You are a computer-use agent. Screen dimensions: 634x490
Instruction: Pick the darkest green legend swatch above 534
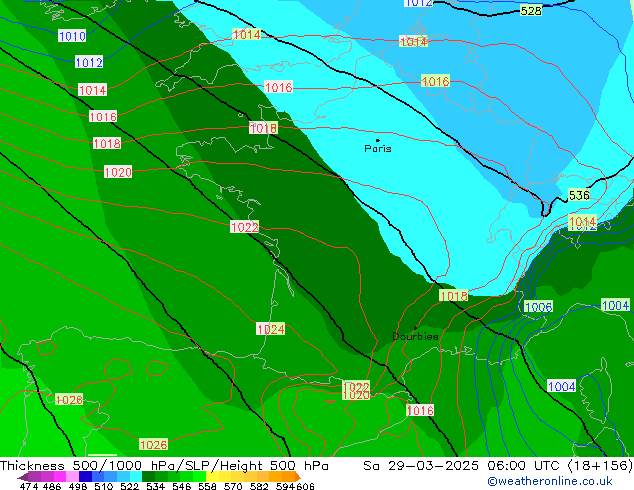pos(148,477)
